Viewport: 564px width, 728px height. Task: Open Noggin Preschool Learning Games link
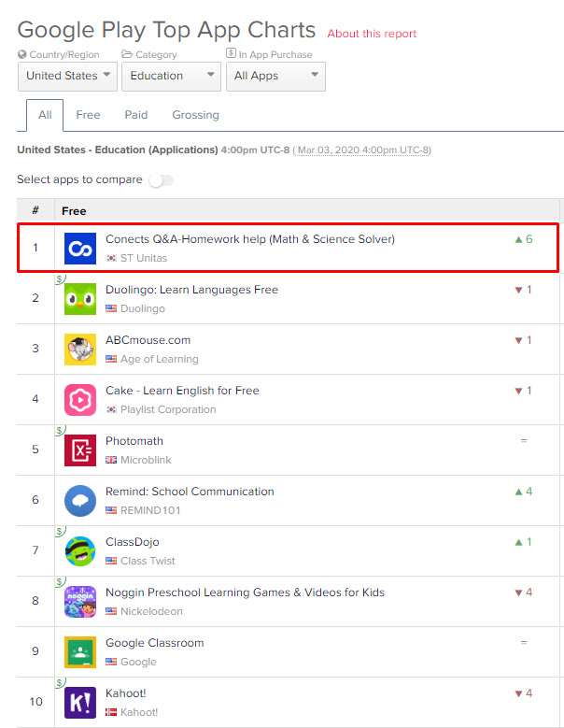pyautogui.click(x=245, y=592)
